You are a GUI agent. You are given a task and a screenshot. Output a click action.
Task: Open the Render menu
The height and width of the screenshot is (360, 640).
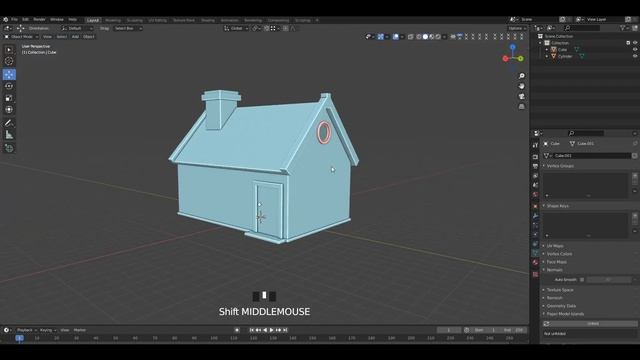click(x=39, y=20)
